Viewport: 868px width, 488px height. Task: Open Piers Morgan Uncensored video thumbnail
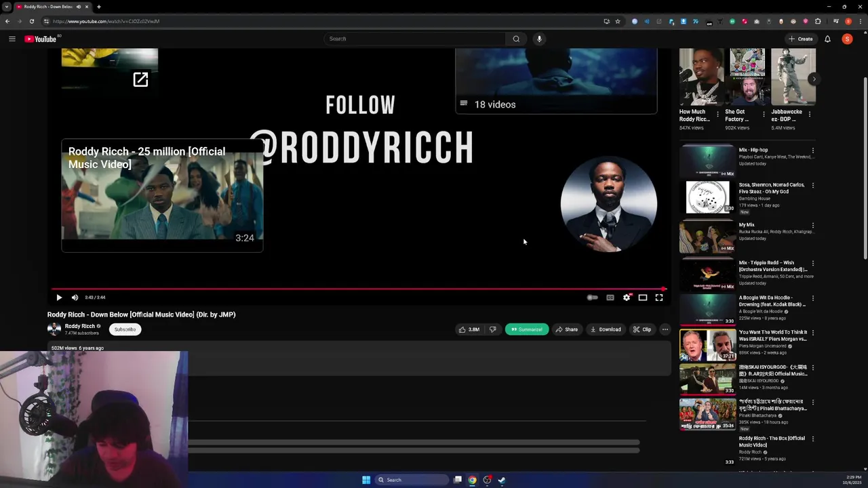pos(707,345)
